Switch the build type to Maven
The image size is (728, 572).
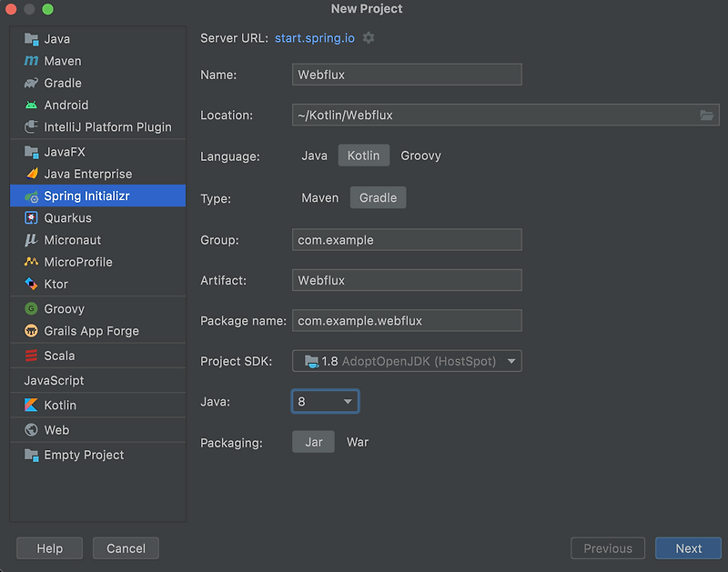(x=319, y=197)
